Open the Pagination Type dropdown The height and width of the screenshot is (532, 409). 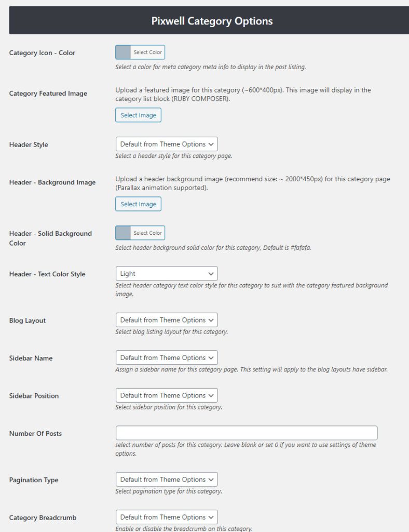point(167,480)
